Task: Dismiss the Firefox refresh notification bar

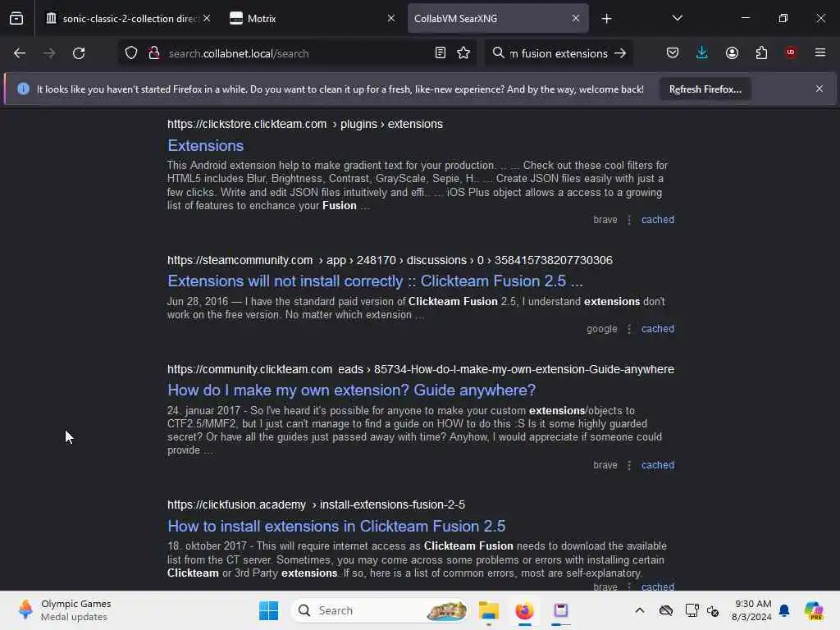Action: pyautogui.click(x=819, y=89)
